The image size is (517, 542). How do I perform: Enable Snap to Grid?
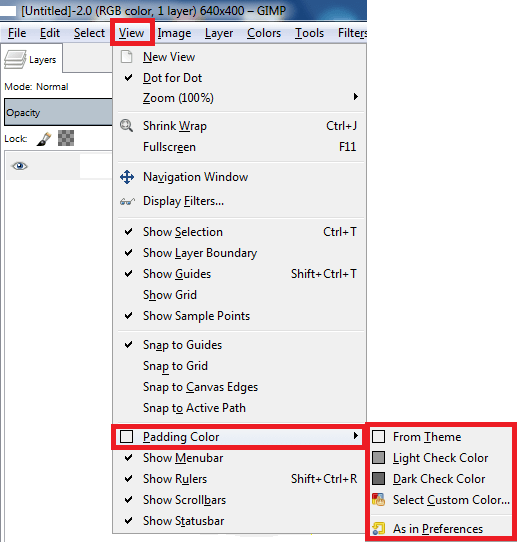click(x=240, y=366)
